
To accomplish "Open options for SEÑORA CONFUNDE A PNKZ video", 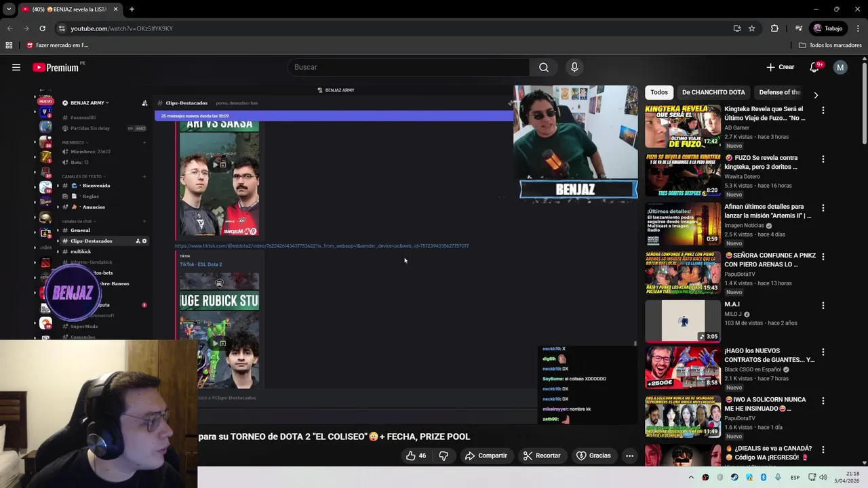I will pyautogui.click(x=823, y=256).
